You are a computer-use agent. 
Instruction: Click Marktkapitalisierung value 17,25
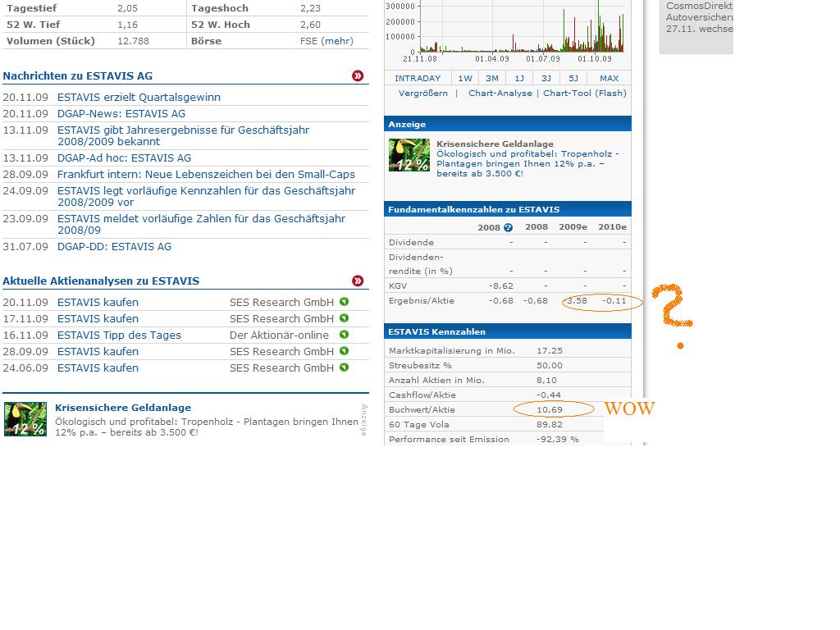click(x=550, y=351)
